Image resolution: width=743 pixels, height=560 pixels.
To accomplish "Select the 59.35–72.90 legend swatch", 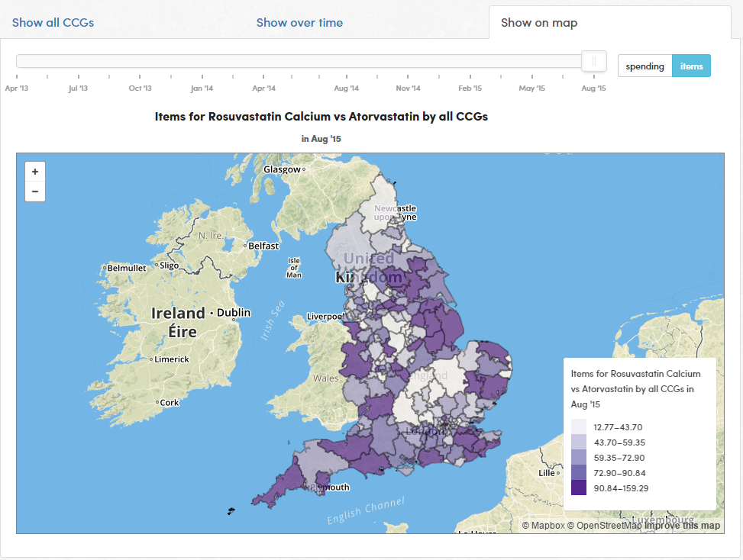I will (578, 457).
